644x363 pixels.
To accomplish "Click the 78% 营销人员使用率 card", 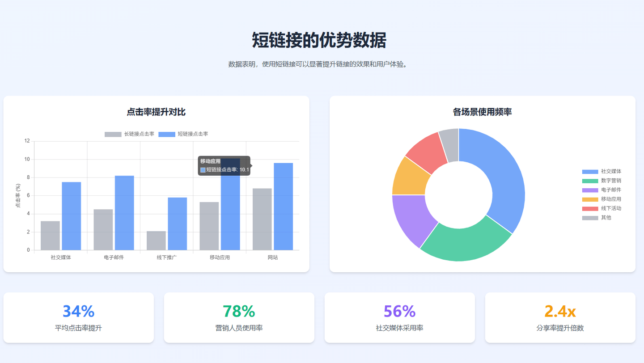I will pos(239,317).
